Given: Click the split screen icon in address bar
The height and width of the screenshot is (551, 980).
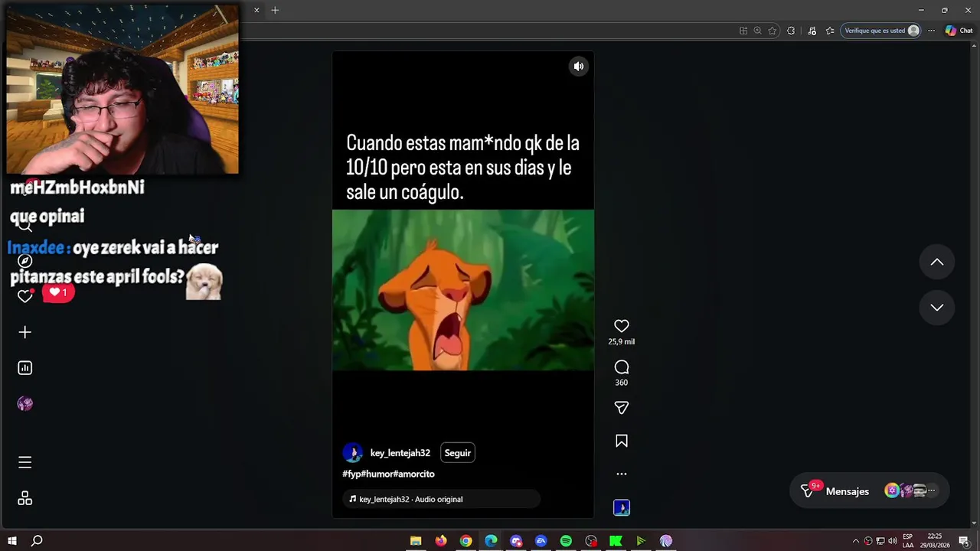Looking at the screenshot, I should pos(743,31).
